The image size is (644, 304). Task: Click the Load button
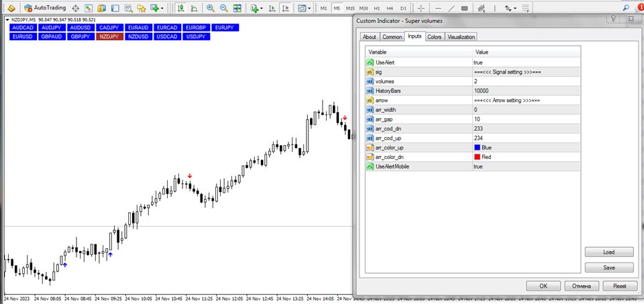609,252
